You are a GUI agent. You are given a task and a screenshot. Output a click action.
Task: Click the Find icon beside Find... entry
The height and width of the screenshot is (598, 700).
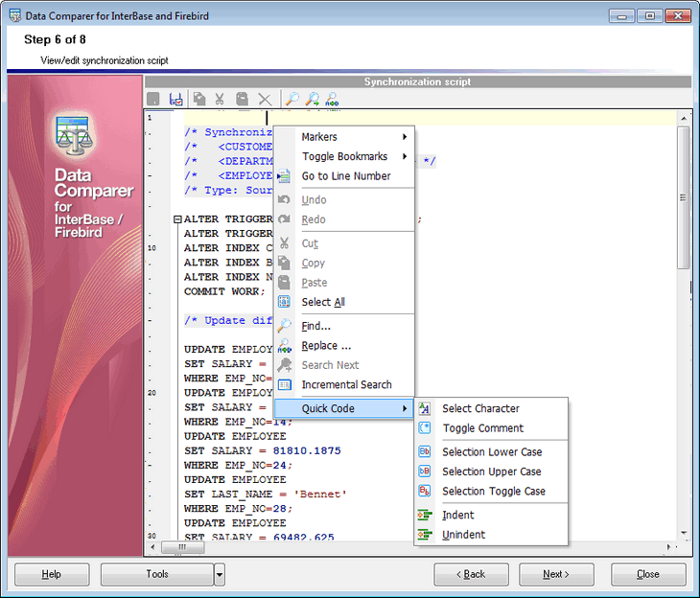click(284, 326)
